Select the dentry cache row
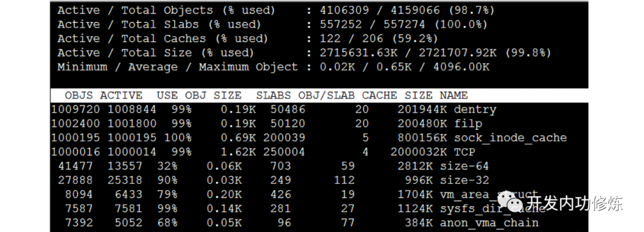The image size is (644, 232). pos(274,110)
